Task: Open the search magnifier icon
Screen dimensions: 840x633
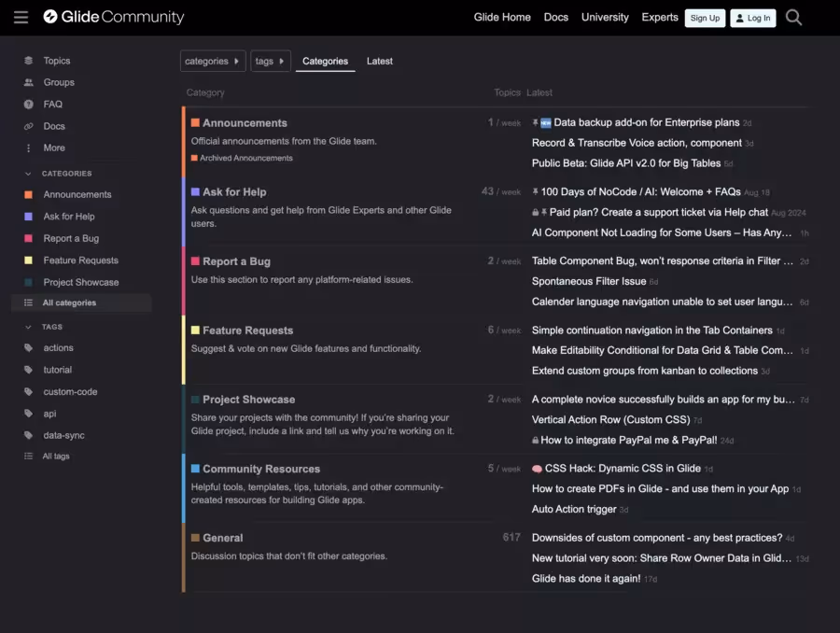Action: pyautogui.click(x=793, y=18)
